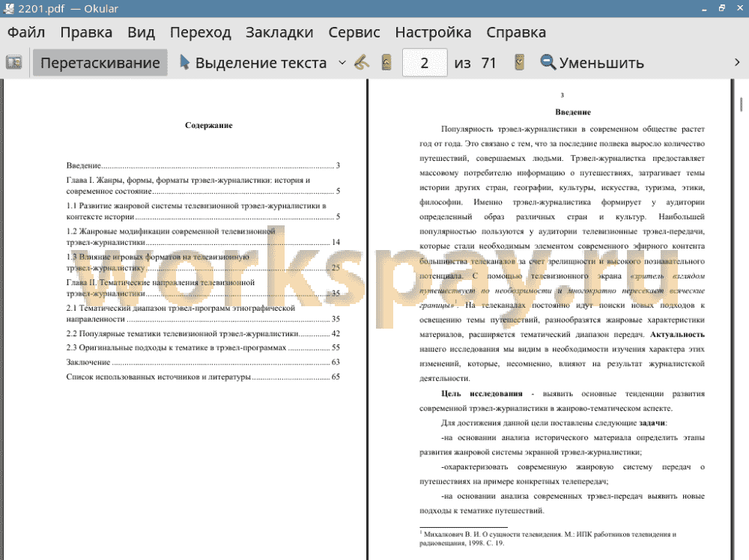Open contents entry 2.3 Оригинальные подходы
This screenshot has width=749, height=560.
pos(203,347)
